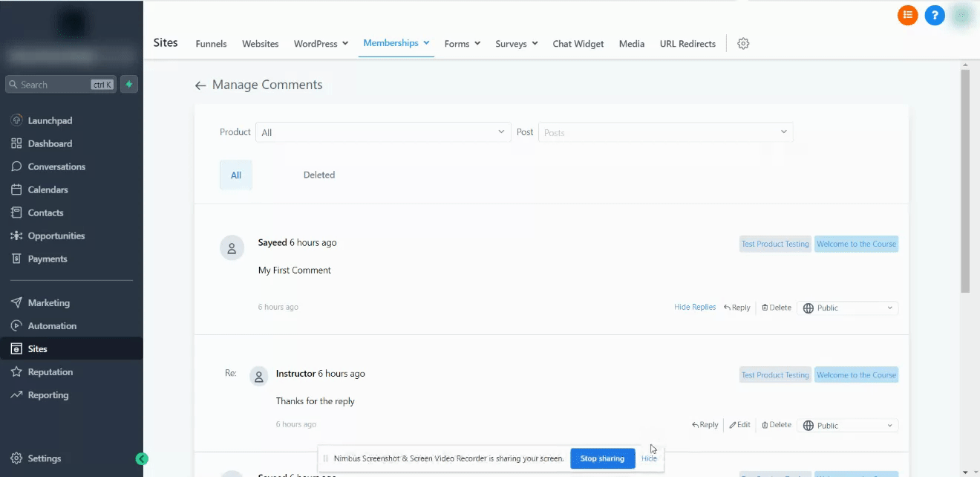Image resolution: width=980 pixels, height=477 pixels.
Task: Open the Media tab
Action: [x=632, y=44]
